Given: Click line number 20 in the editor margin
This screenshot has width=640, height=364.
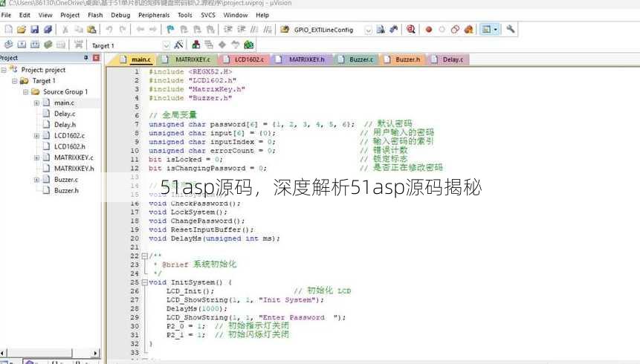Looking at the screenshot, I should [x=135, y=238].
